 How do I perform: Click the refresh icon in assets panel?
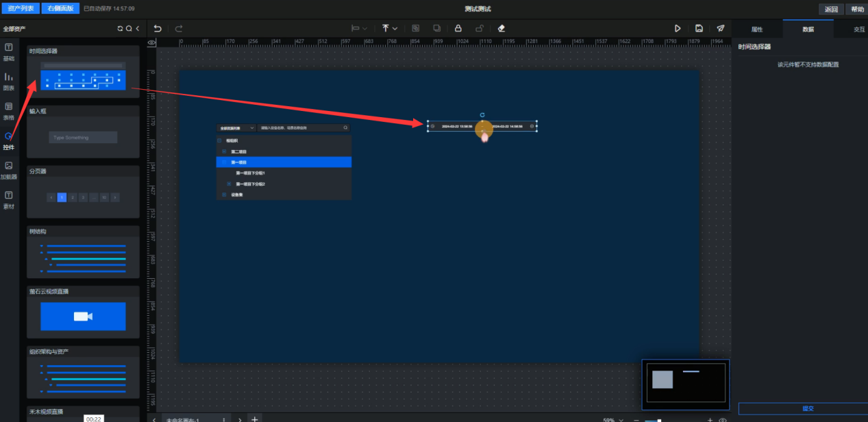[x=121, y=29]
